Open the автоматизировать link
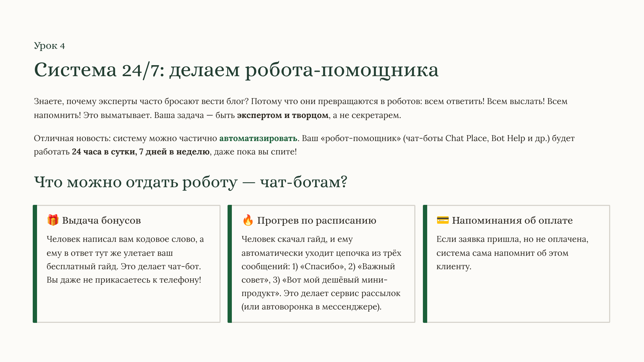The height and width of the screenshot is (362, 644). pos(258,139)
